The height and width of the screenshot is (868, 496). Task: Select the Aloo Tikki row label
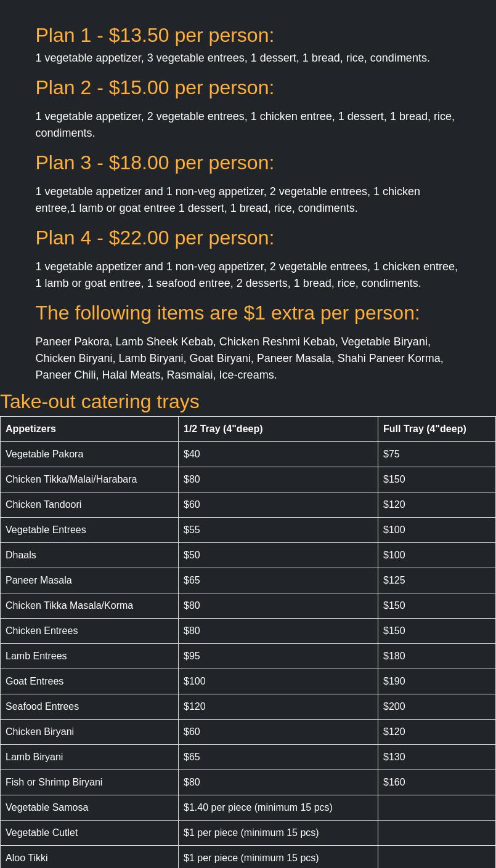[26, 858]
